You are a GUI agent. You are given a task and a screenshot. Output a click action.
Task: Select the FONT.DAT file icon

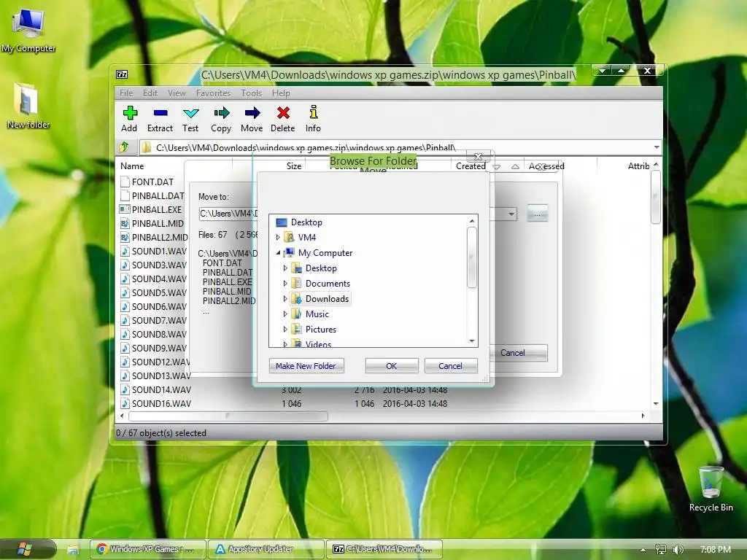pyautogui.click(x=125, y=182)
